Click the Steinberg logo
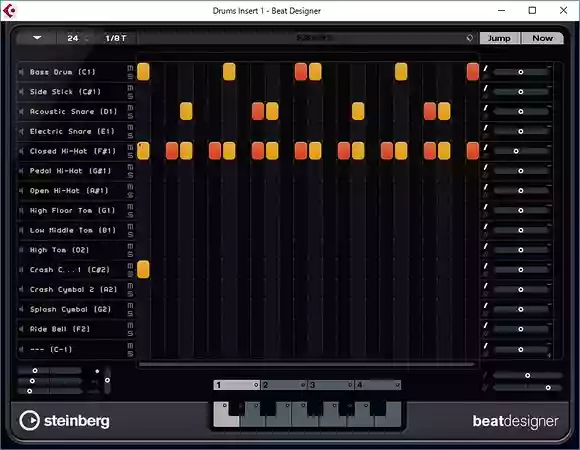Viewport: 580px width, 450px height. click(x=64, y=421)
